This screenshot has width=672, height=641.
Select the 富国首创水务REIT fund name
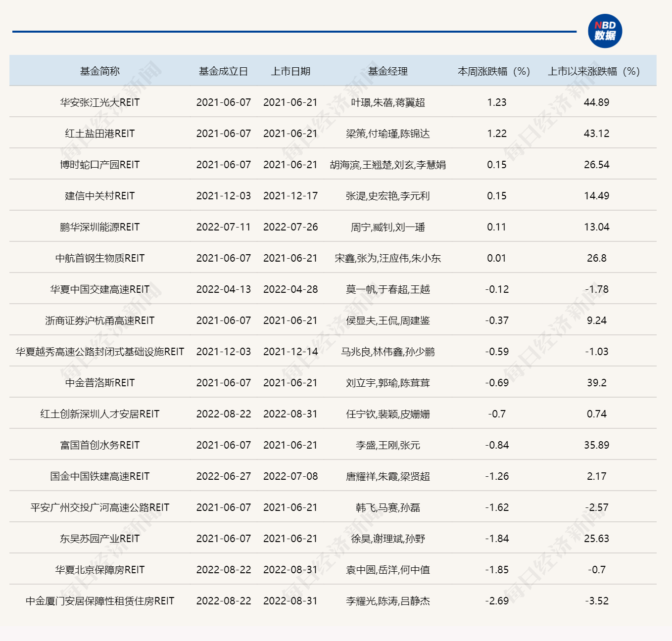(x=100, y=445)
